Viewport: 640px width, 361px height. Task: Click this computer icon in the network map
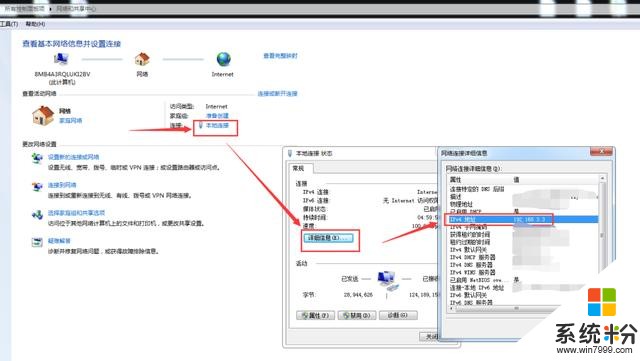click(x=61, y=60)
